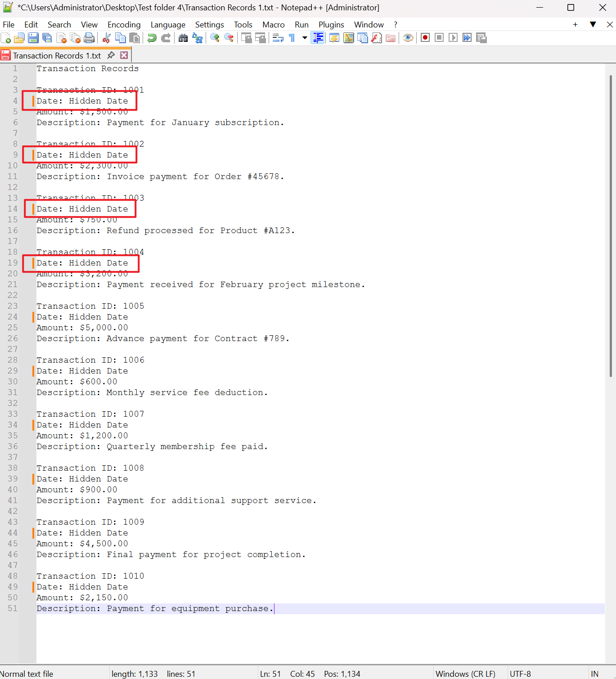
Task: Close the Transaction Records 1.txt tab
Action: point(124,55)
